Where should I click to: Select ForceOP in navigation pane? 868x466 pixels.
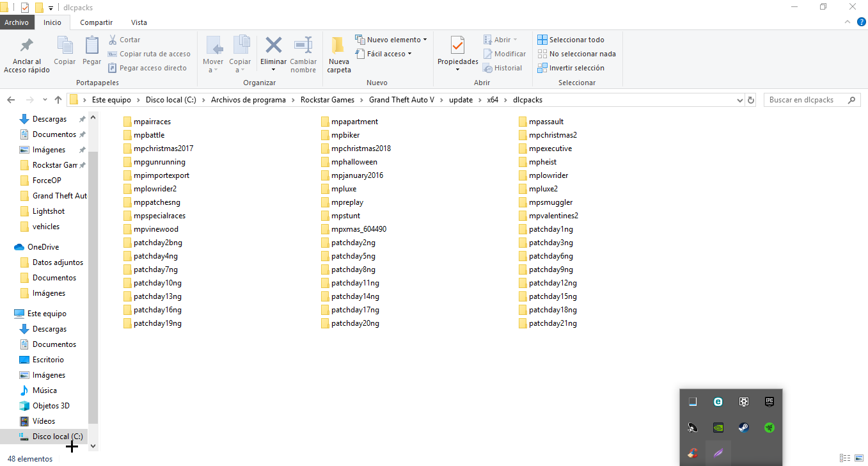point(47,181)
